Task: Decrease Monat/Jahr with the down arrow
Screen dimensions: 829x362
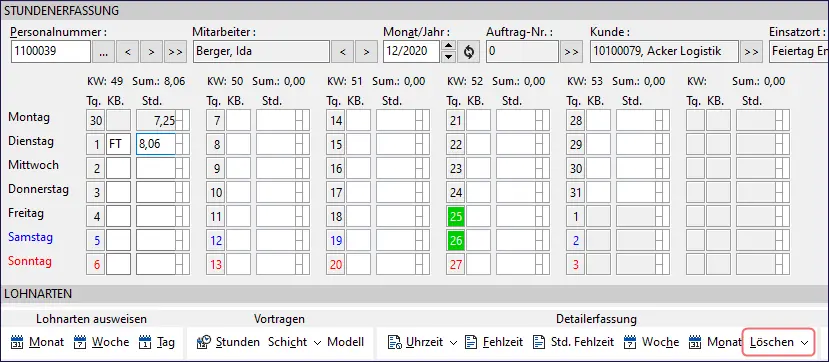Action: pos(448,57)
